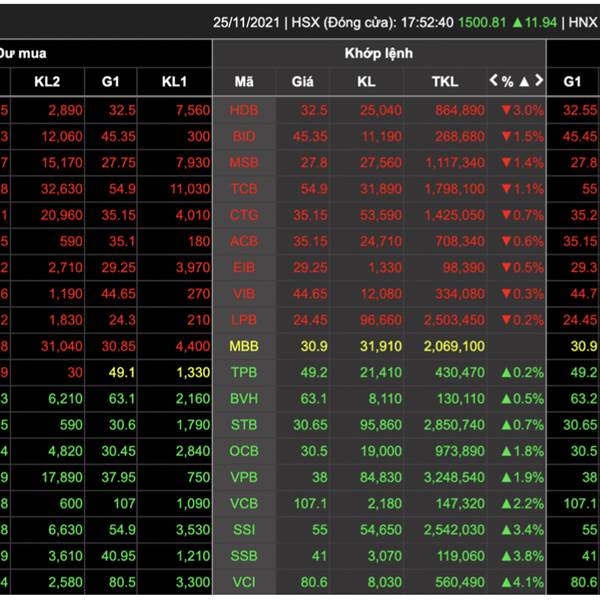This screenshot has width=600, height=600.
Task: Open stock ticker HDB
Action: (x=244, y=110)
